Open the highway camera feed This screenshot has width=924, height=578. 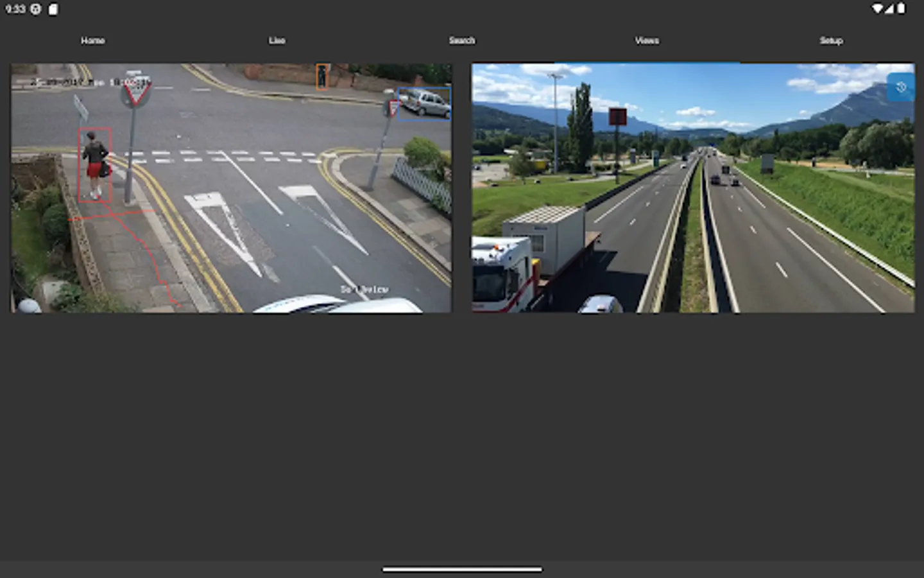click(x=694, y=187)
